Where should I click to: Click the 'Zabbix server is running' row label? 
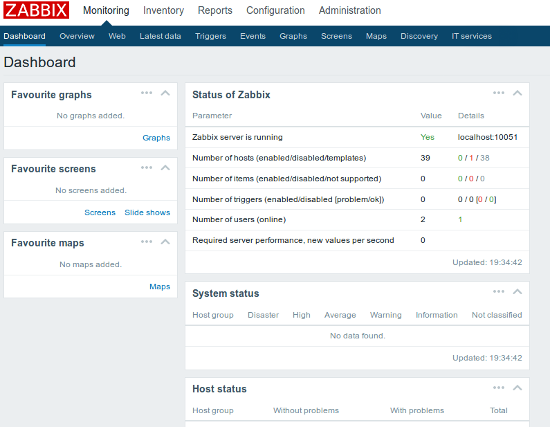[237, 137]
